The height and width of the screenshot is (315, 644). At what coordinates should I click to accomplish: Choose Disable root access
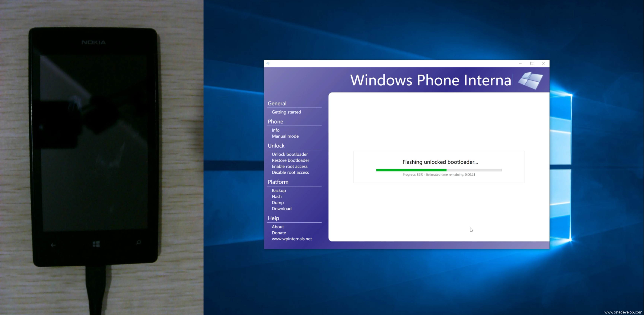click(290, 173)
